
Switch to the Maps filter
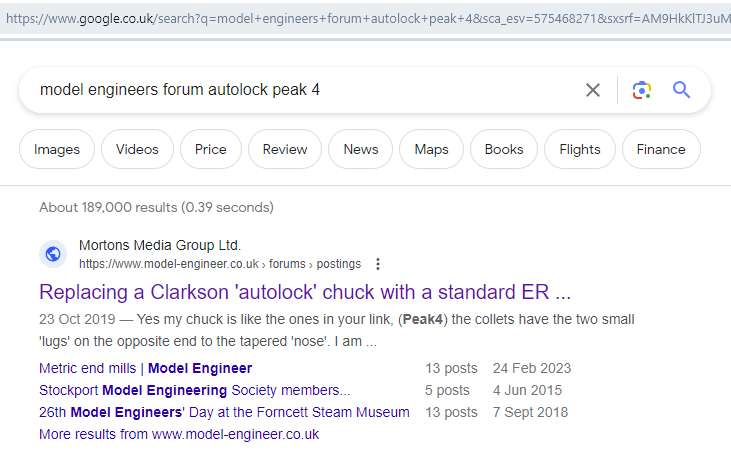[431, 149]
